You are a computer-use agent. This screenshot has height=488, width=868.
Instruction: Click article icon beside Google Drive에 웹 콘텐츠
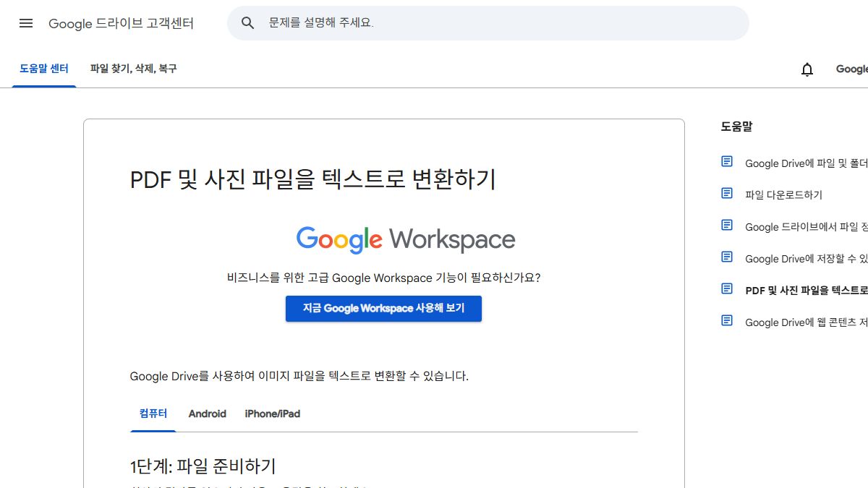coord(727,321)
